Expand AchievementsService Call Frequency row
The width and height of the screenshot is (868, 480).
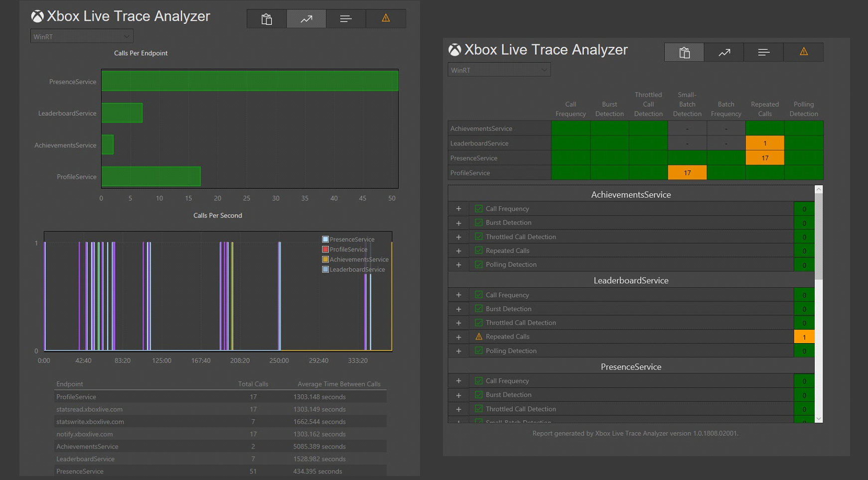[x=458, y=209]
